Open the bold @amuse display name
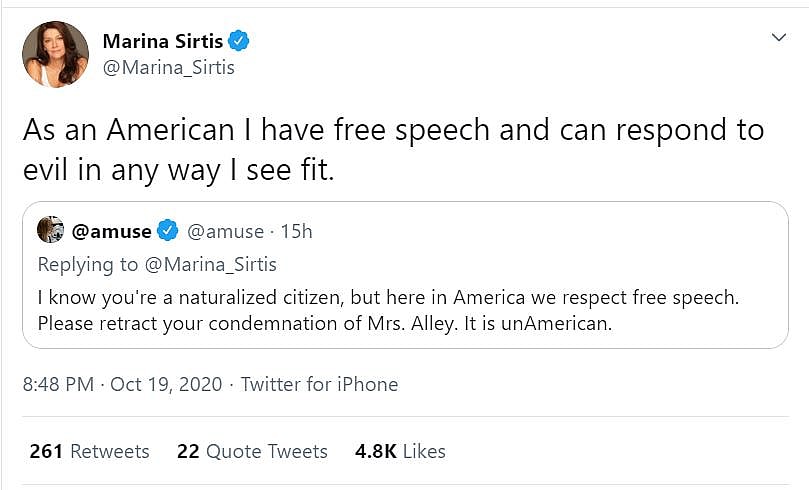 tap(111, 232)
